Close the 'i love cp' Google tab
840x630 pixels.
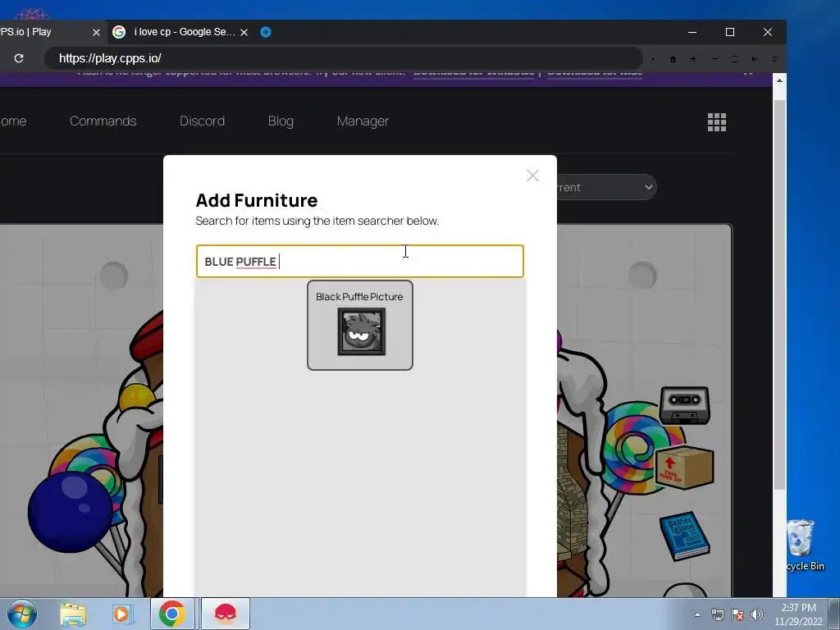click(x=244, y=32)
